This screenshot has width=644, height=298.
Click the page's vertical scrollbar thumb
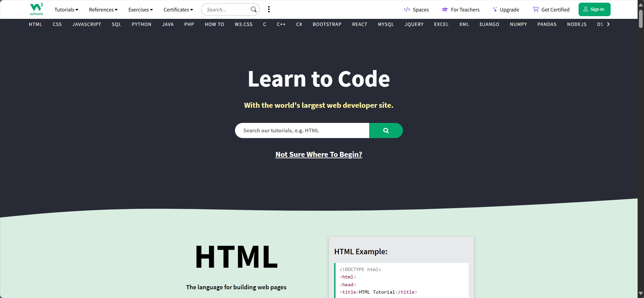[x=641, y=19]
